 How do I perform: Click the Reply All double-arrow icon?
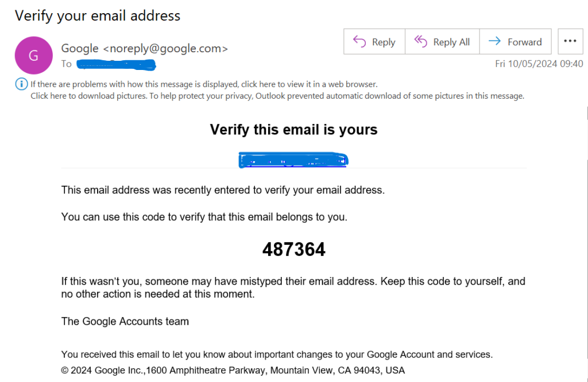coord(420,41)
